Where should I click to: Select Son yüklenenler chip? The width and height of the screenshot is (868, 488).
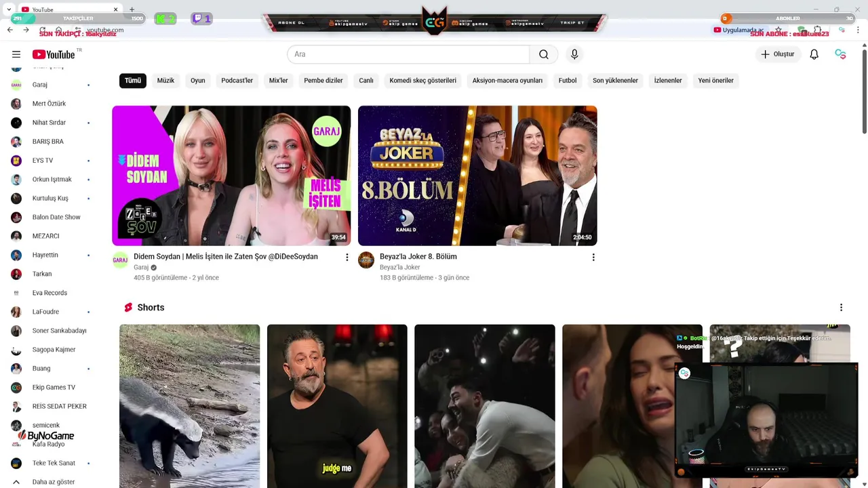(615, 81)
